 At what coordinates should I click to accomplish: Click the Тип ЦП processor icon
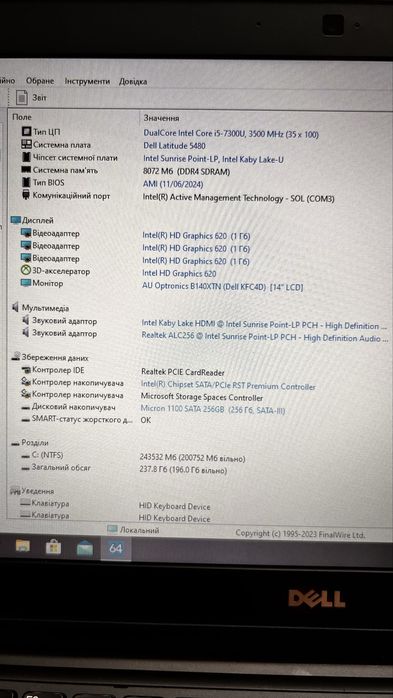[26, 132]
